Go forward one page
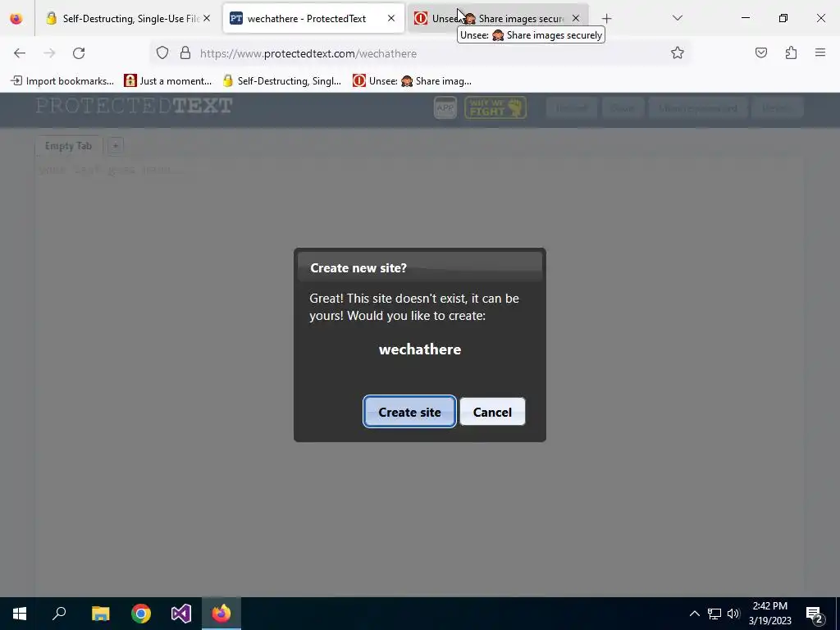 [x=49, y=53]
